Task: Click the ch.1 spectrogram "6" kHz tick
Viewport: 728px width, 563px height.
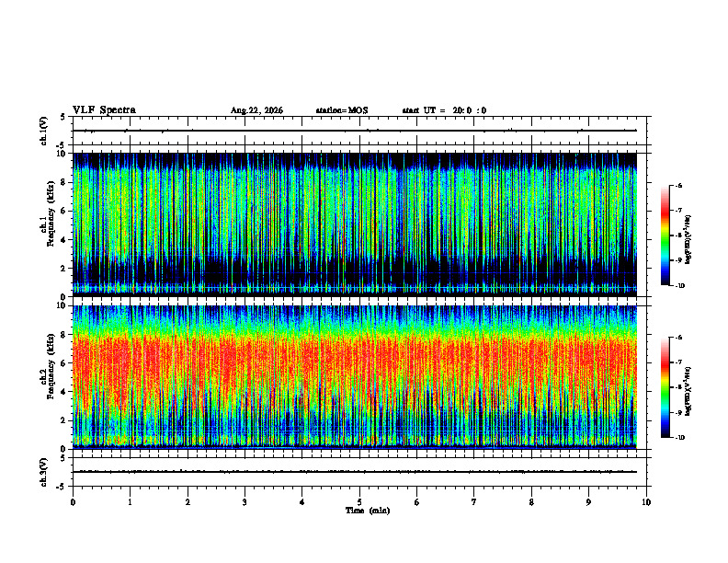Action: click(64, 211)
